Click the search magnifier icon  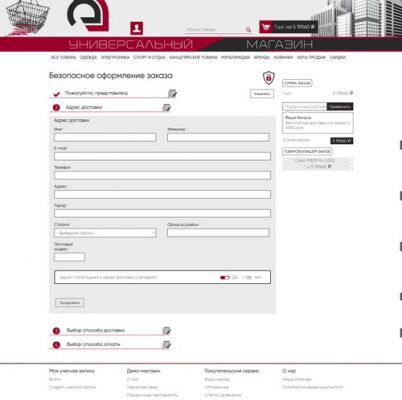tap(248, 30)
